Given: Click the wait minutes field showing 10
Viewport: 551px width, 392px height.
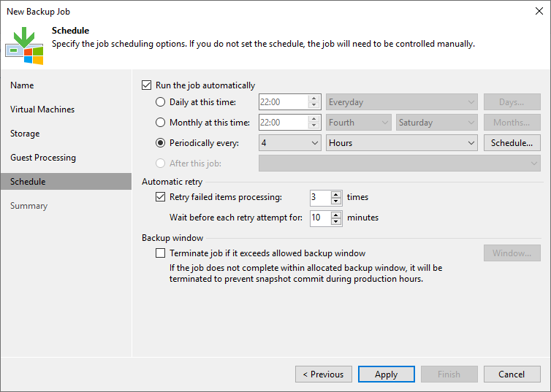Looking at the screenshot, I should tap(320, 218).
